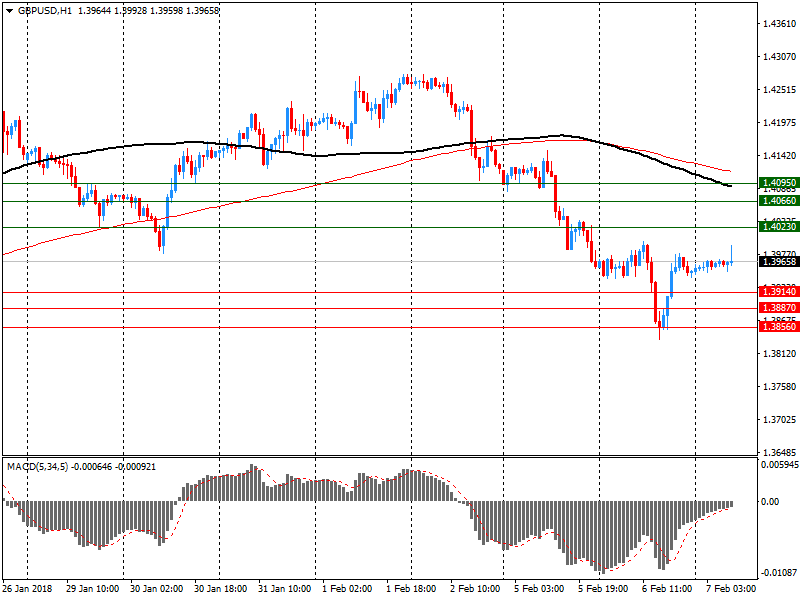Select the red 1.38560 price tag
800x600 pixels.
(x=778, y=327)
